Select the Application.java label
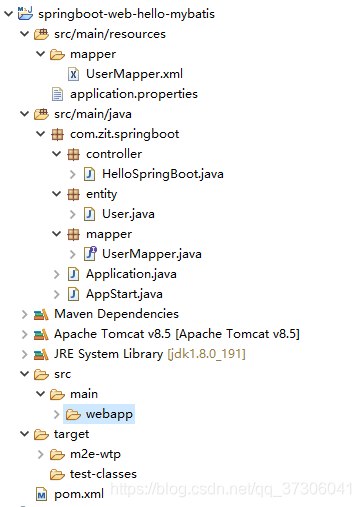Image resolution: width=361 pixels, height=507 pixels. pos(131,274)
